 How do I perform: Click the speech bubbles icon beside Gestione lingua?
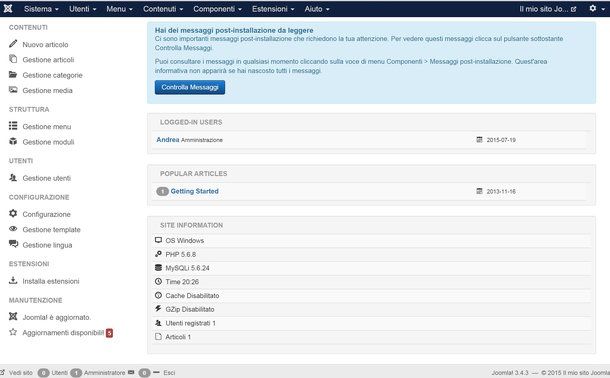[13, 244]
